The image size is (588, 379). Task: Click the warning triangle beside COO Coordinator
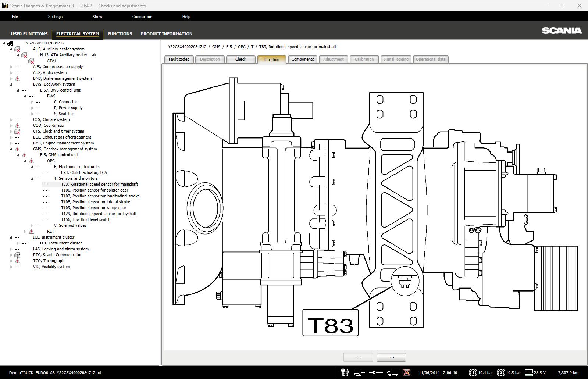coord(17,126)
